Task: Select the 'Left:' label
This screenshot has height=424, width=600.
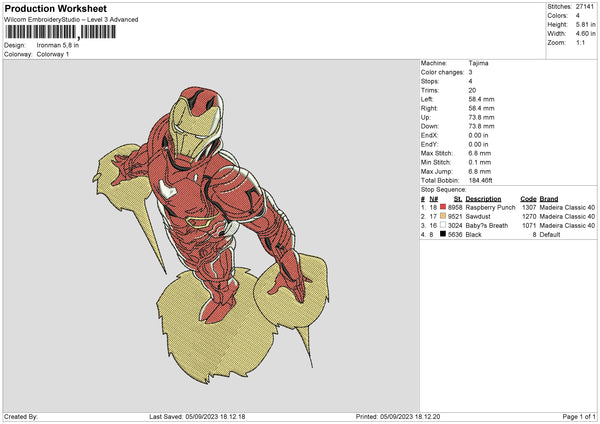Action: (427, 99)
